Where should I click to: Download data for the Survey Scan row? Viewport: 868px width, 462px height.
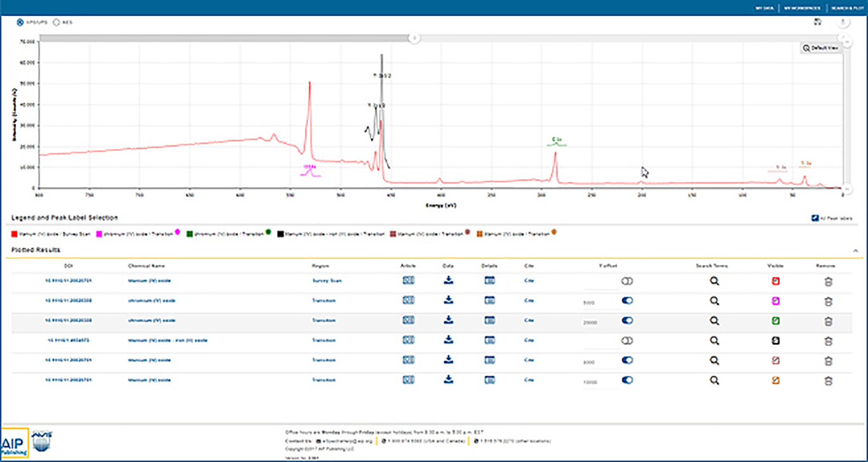(x=448, y=281)
